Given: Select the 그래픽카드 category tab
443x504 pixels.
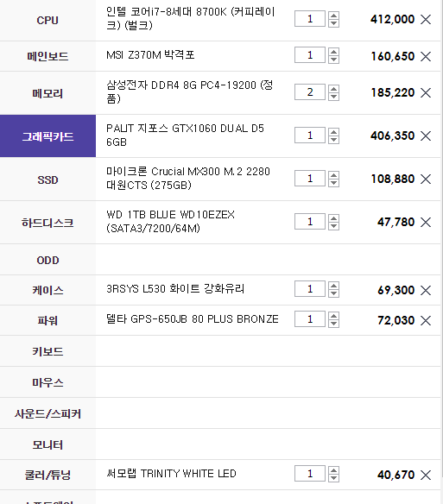Looking at the screenshot, I should point(48,136).
